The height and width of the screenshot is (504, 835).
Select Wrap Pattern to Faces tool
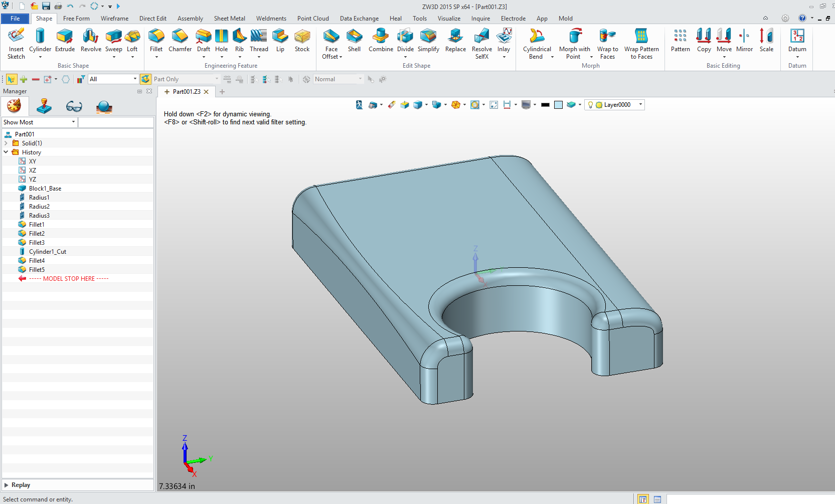coord(641,43)
